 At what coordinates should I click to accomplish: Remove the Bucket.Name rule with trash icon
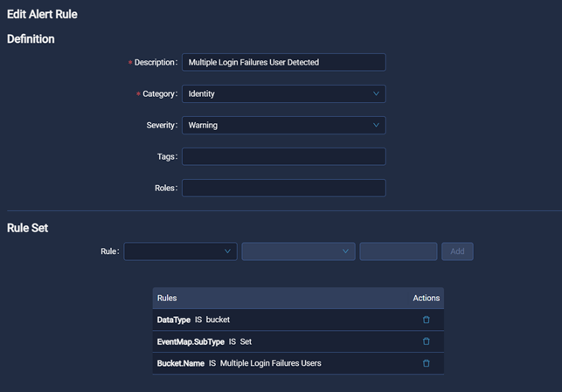point(427,363)
